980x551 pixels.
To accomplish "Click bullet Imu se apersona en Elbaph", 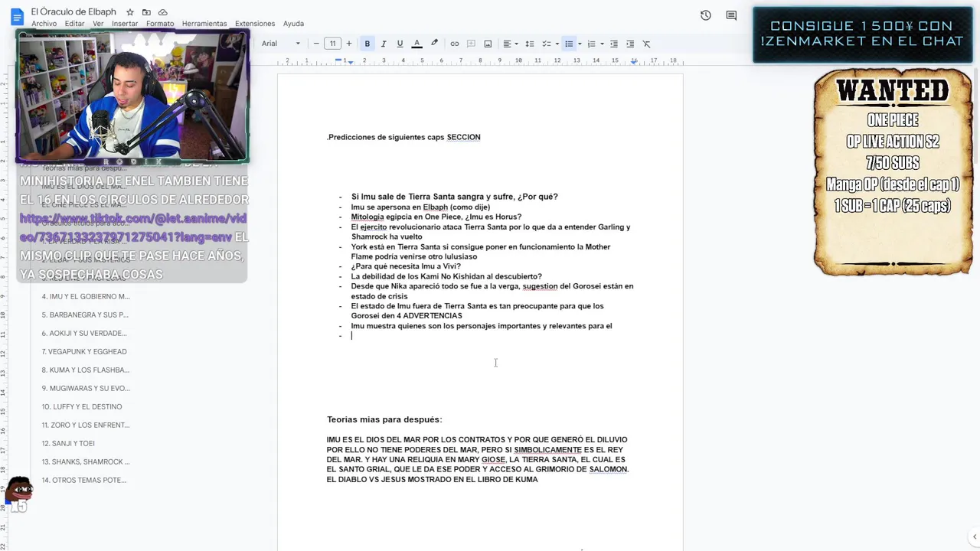I will tap(420, 207).
